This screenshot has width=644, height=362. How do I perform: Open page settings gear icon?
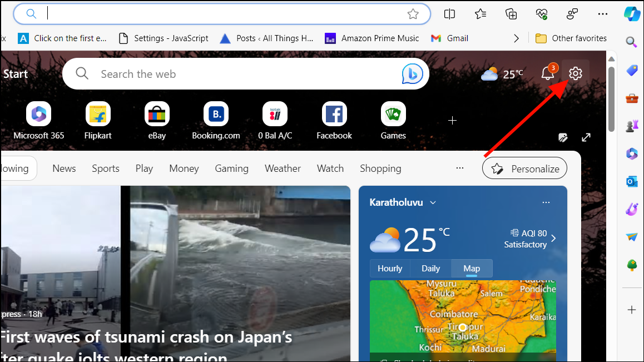click(x=576, y=73)
